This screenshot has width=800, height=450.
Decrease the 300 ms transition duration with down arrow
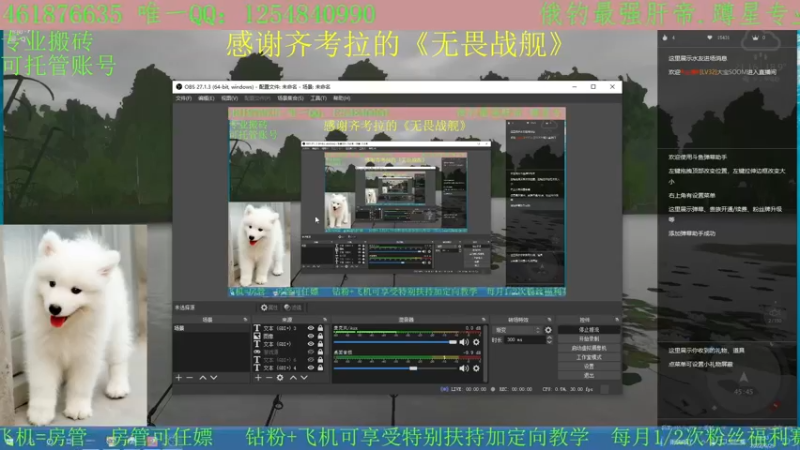click(x=549, y=342)
